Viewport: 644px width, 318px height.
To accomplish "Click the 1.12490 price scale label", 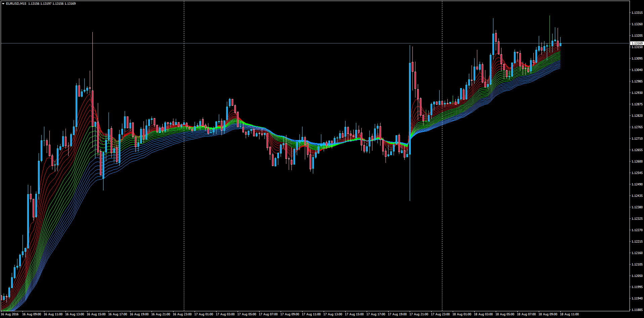I will coord(637,184).
